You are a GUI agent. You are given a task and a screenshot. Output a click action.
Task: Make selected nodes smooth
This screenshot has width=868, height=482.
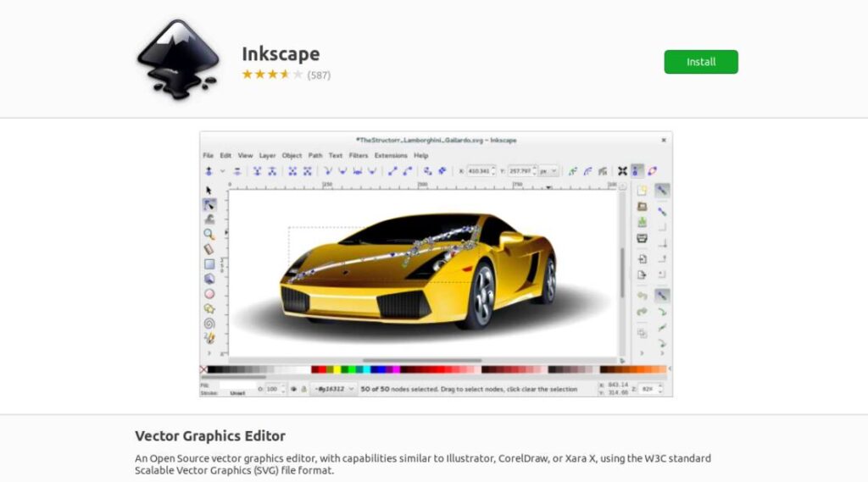(342, 172)
